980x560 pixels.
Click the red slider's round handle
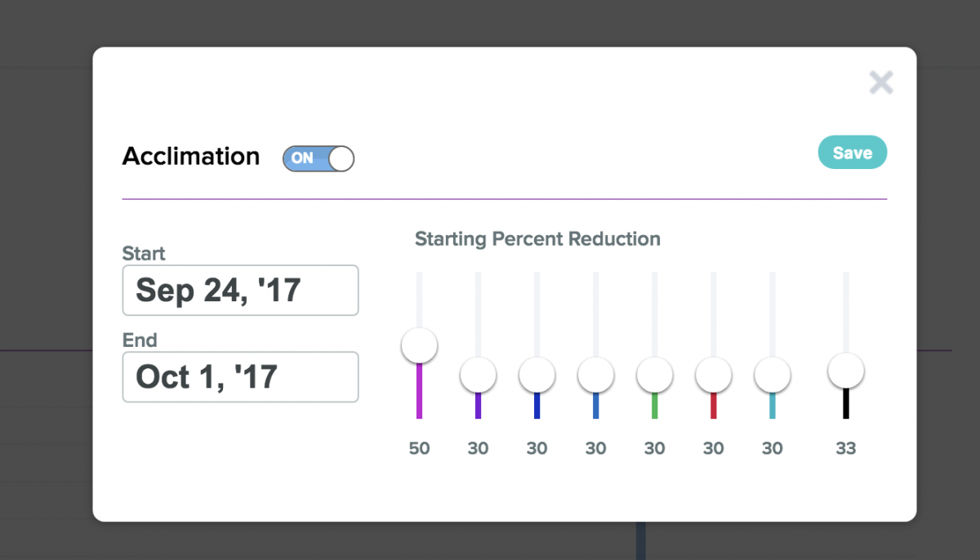click(x=713, y=376)
